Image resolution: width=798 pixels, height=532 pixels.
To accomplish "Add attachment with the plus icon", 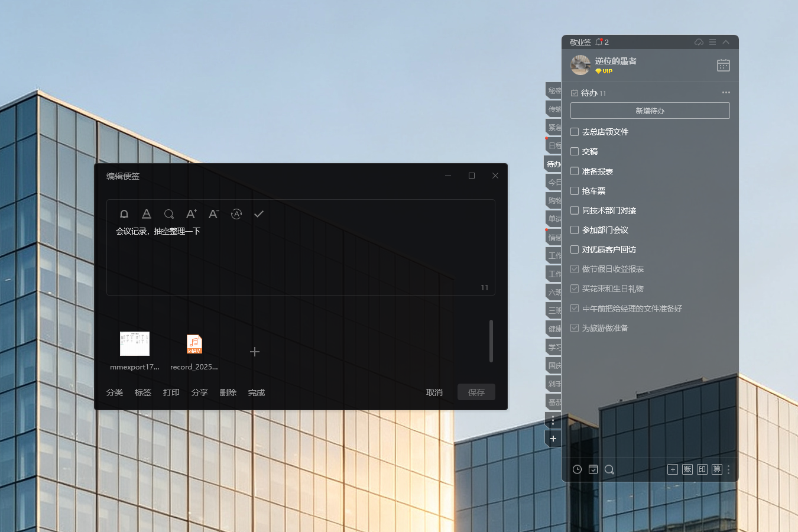I will tap(255, 352).
